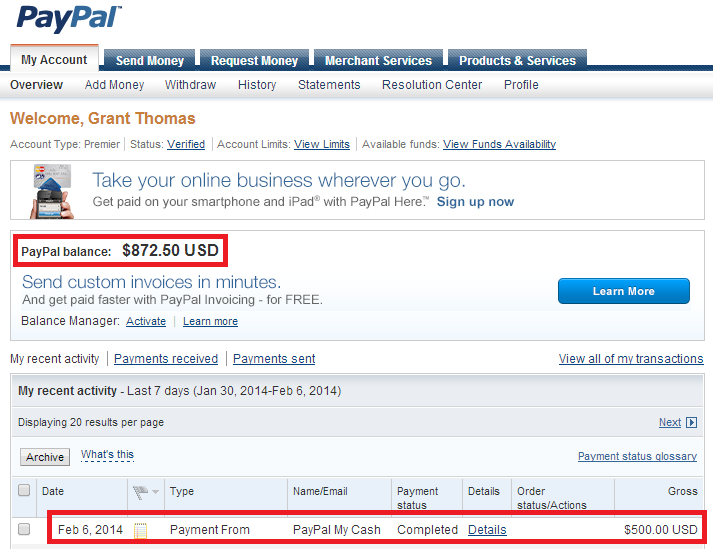Open Details for PayPal My Cash payment

(x=487, y=530)
